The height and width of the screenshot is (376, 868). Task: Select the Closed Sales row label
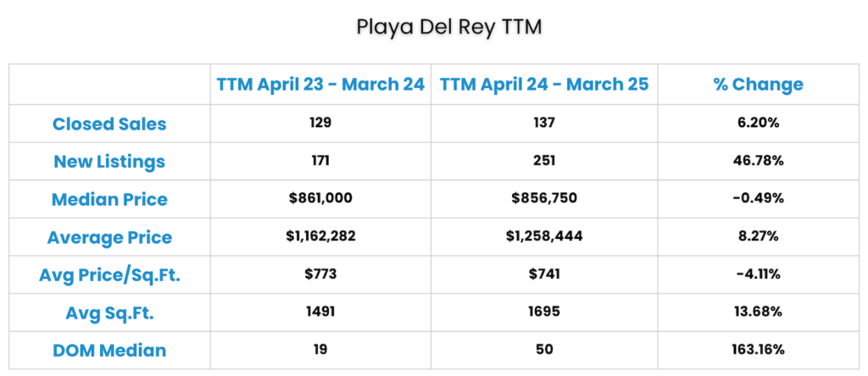point(109,124)
